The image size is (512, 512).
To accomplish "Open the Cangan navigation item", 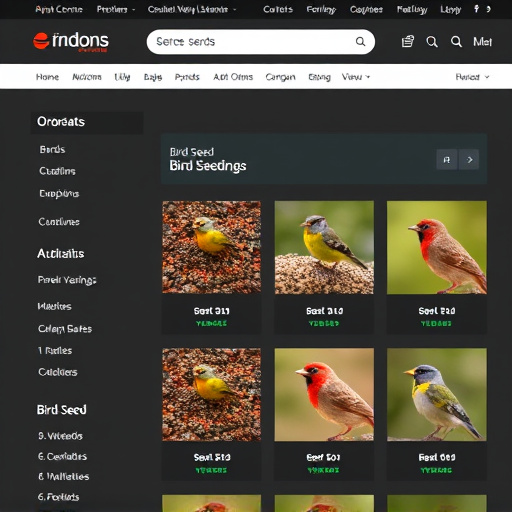I will [280, 77].
